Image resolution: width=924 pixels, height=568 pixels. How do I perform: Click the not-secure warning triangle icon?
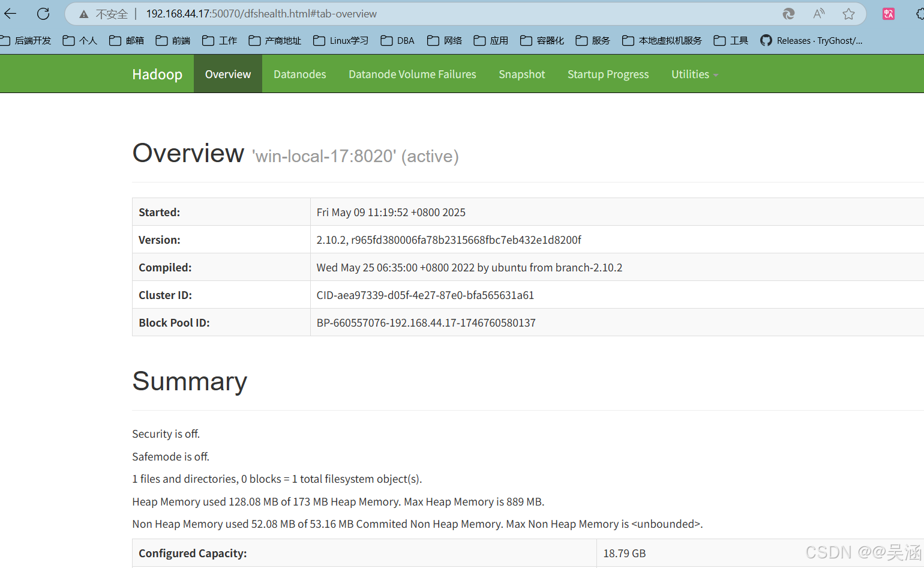click(84, 14)
